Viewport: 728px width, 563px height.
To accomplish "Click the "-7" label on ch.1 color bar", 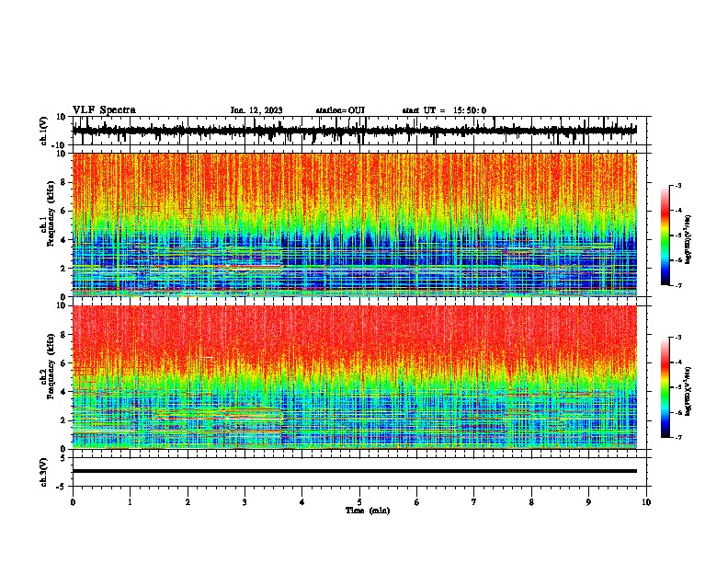I will point(678,285).
